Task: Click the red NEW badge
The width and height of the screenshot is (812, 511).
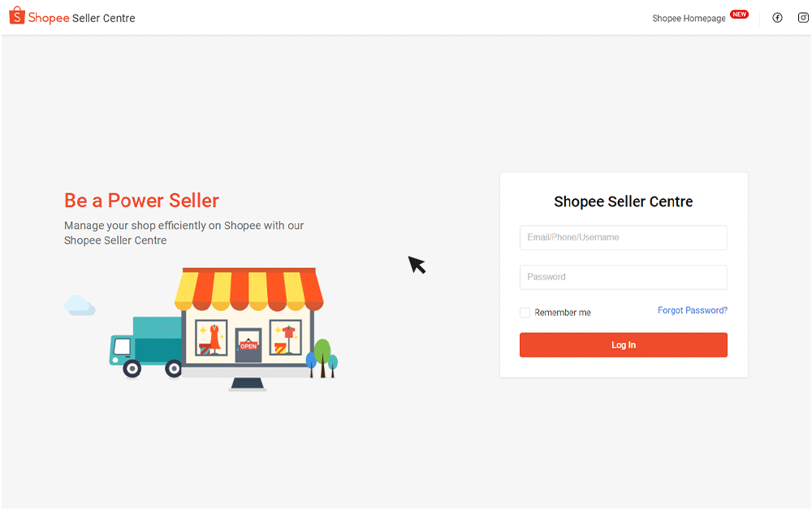Action: [x=739, y=15]
